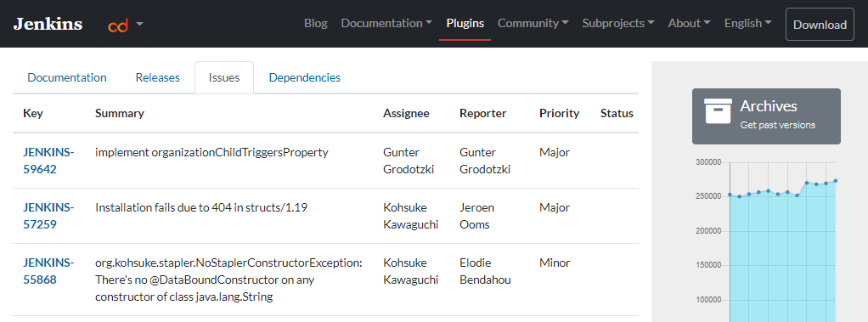Image resolution: width=868 pixels, height=322 pixels.
Task: Click the last data point on installs chart
Action: [836, 181]
